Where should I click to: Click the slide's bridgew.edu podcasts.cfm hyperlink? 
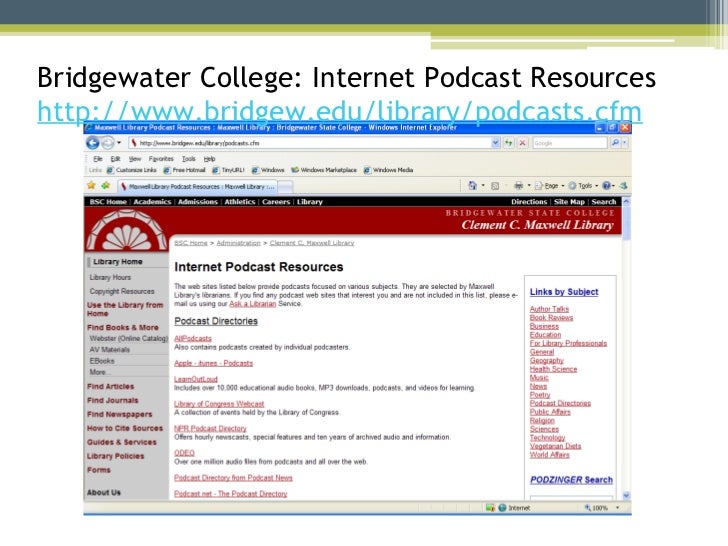coord(339,111)
